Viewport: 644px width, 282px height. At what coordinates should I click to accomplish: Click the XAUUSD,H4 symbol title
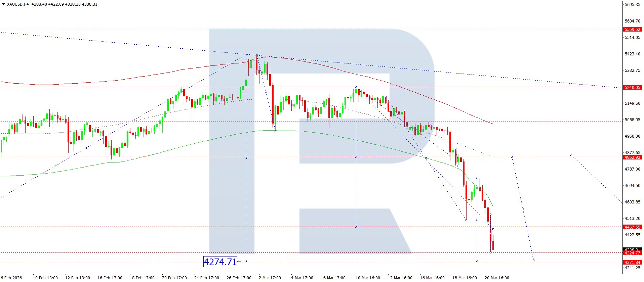18,4
